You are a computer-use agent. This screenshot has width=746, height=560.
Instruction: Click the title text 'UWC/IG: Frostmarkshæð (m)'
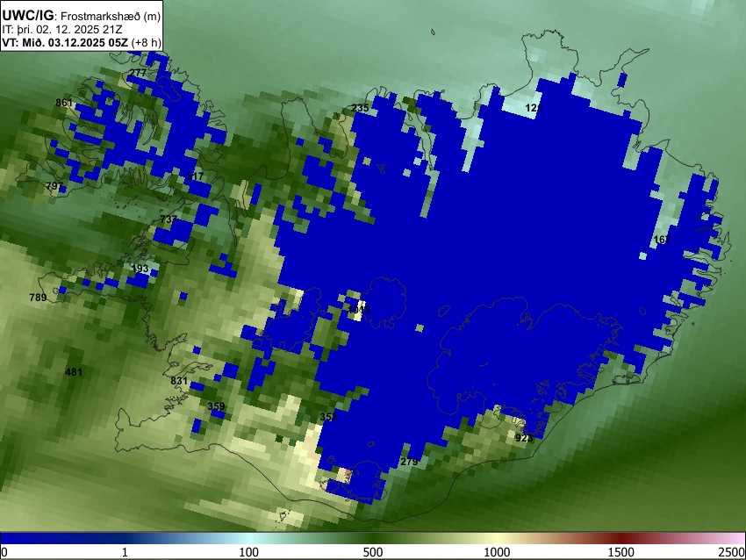pos(82,16)
